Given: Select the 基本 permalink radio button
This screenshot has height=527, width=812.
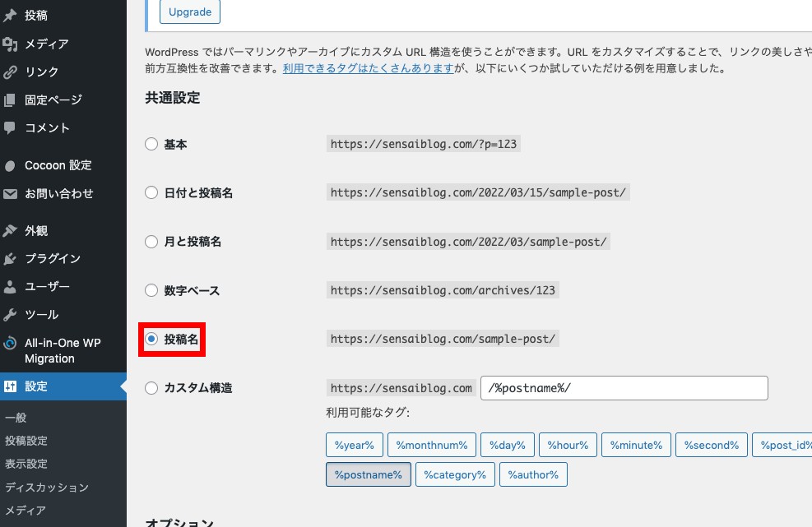Looking at the screenshot, I should [x=151, y=144].
